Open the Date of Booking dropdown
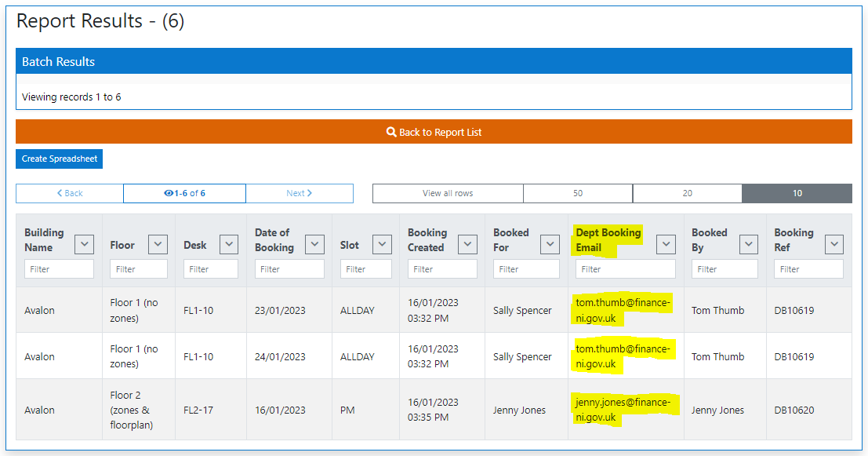The image size is (868, 456). (314, 244)
